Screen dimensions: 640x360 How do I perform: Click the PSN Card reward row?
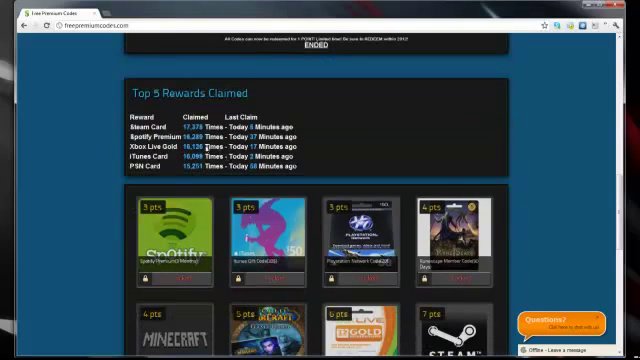[213, 166]
